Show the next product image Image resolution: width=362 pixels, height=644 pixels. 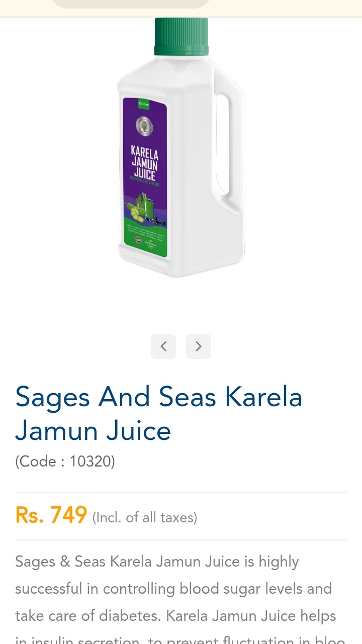(199, 346)
